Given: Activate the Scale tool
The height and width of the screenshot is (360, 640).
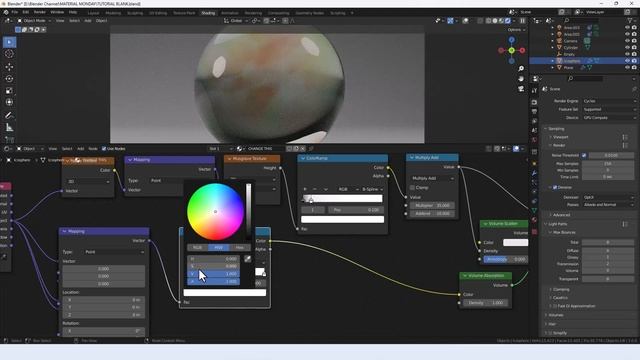Looking at the screenshot, I should [x=9, y=91].
